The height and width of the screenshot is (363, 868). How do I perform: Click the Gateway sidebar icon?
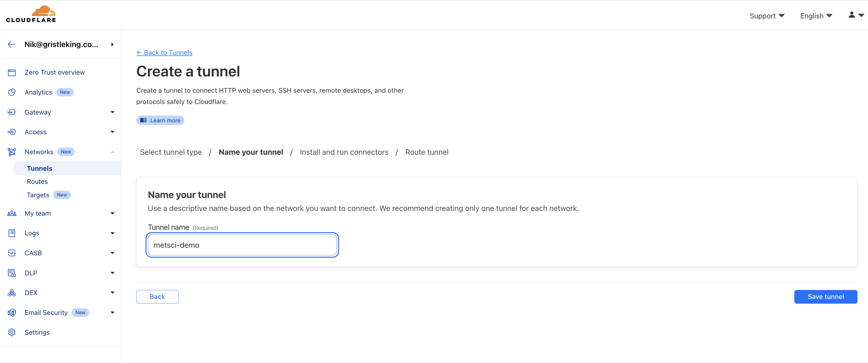point(12,112)
